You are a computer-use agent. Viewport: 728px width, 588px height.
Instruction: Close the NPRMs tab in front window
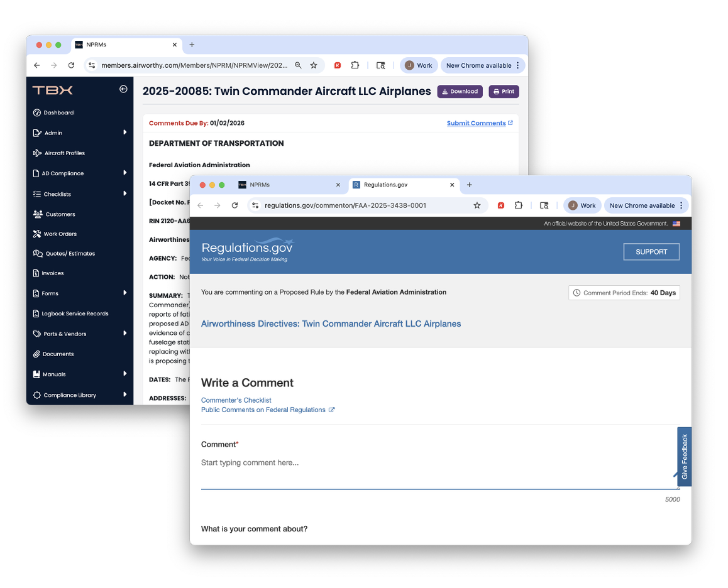(x=338, y=185)
